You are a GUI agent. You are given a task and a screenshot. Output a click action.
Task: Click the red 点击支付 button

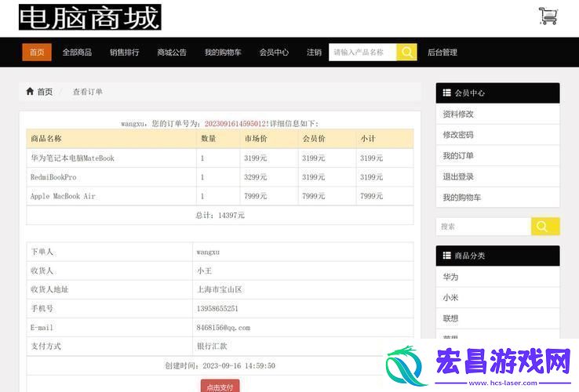pos(220,387)
